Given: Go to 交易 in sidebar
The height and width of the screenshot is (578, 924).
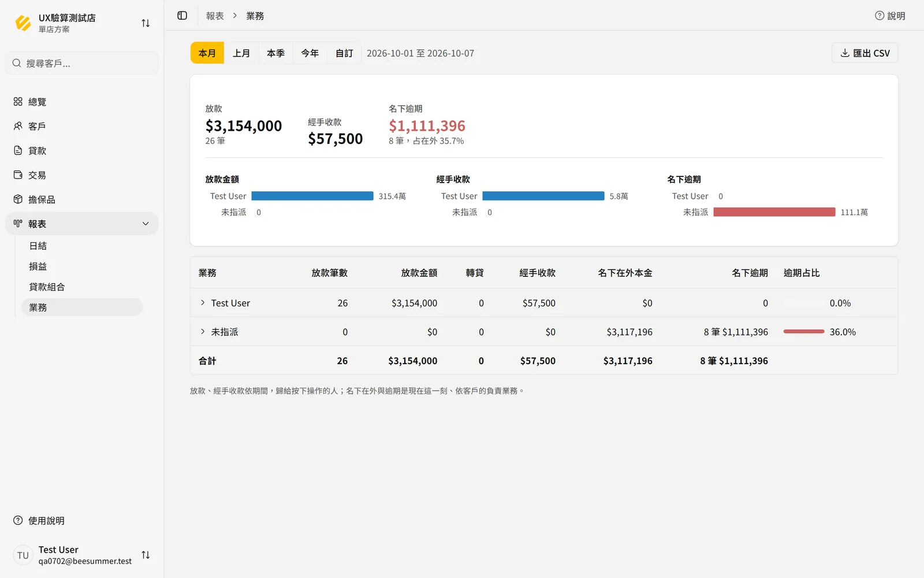Looking at the screenshot, I should point(82,175).
